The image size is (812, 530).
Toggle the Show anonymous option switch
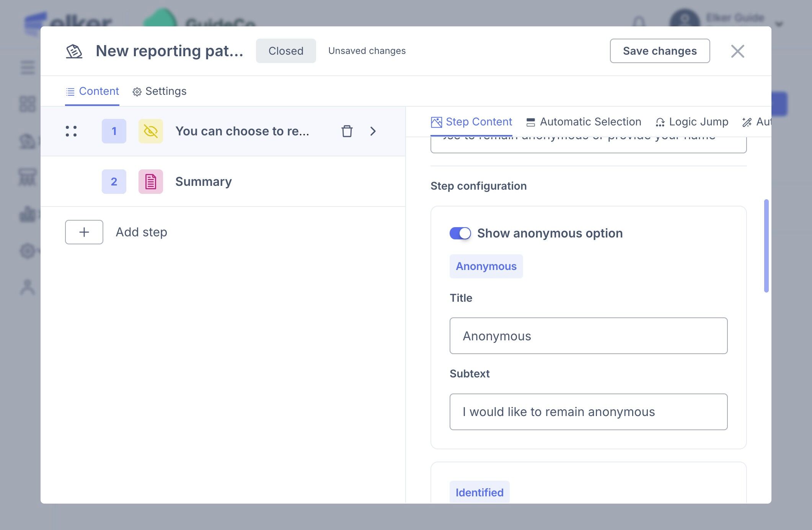click(x=460, y=233)
